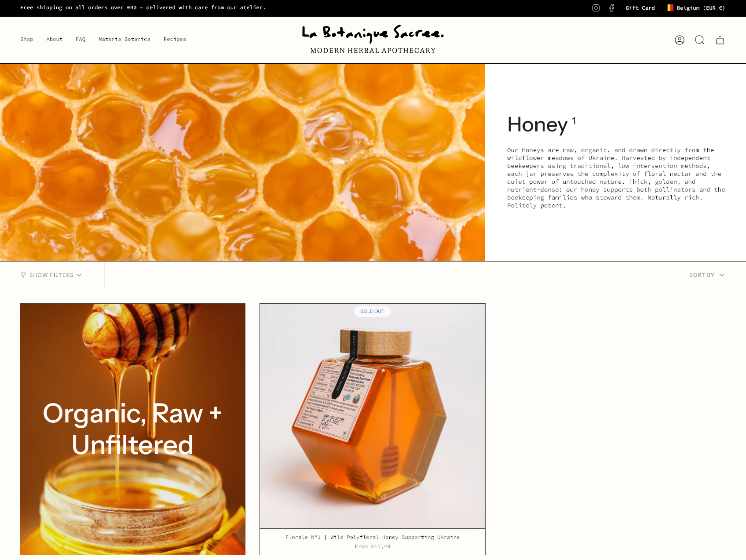Open the Instagram profile icon

(596, 8)
